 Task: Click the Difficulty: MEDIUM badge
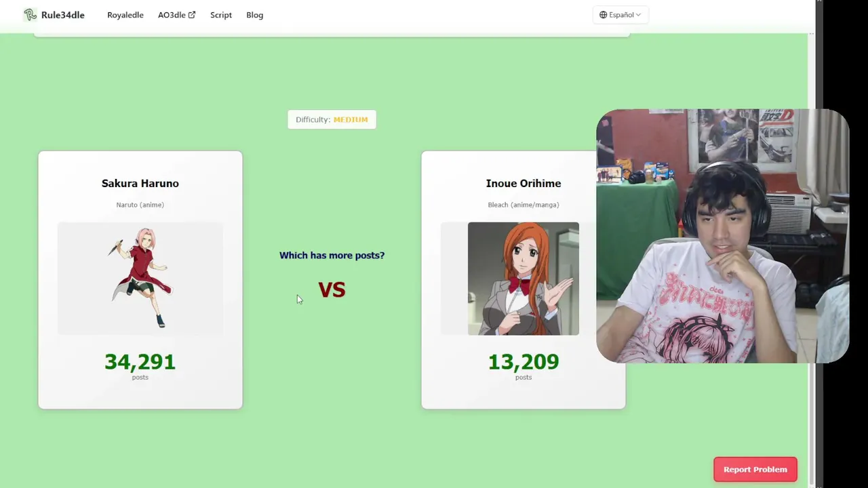tap(332, 119)
